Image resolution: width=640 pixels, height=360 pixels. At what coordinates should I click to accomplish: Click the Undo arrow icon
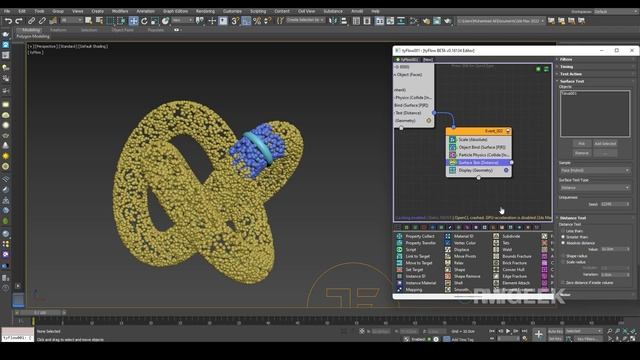pyautogui.click(x=8, y=21)
